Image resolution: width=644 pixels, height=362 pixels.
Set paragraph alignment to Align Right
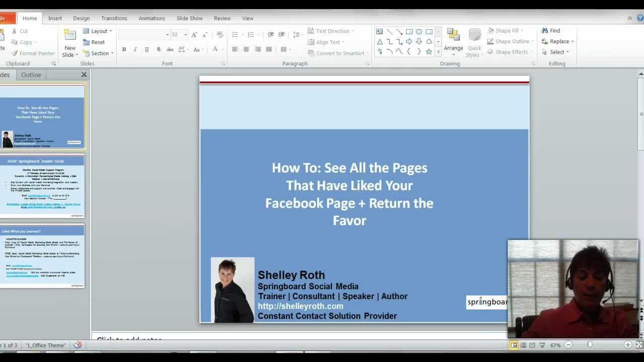(258, 49)
